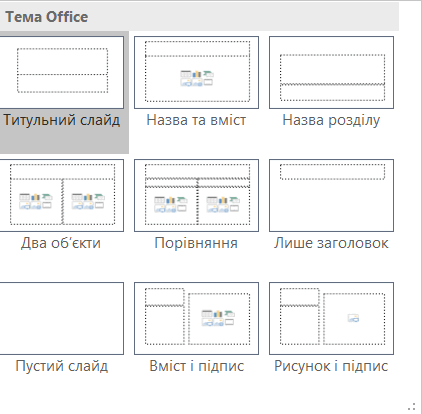Apply the Два об'єкти layout thumbnail
The width and height of the screenshot is (422, 414).
61,195
